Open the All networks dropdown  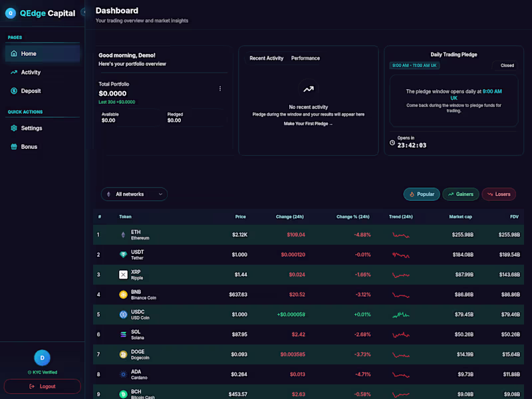pyautogui.click(x=134, y=194)
